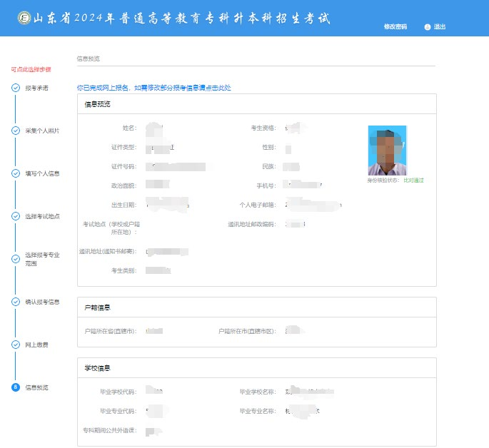Click 退出 to log out

tap(440, 27)
